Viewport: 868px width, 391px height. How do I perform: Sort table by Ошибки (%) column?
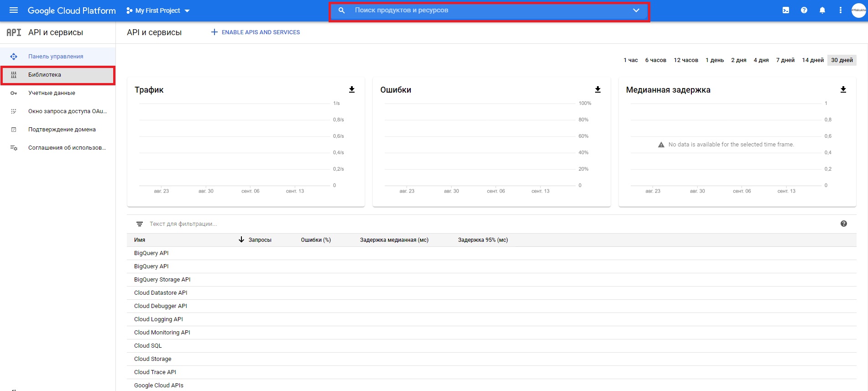(316, 240)
